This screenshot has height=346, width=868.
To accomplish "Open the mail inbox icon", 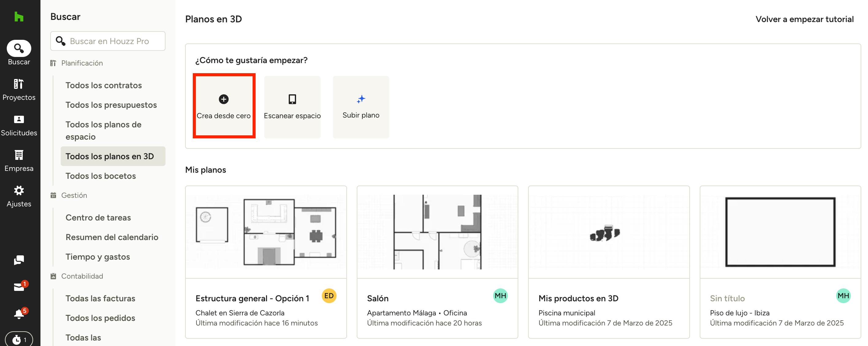I will pos(19,287).
